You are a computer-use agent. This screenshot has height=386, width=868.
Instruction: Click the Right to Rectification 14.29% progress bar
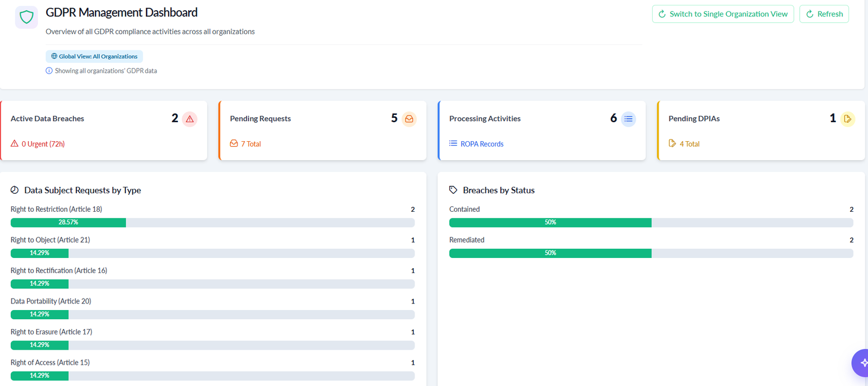(213, 284)
